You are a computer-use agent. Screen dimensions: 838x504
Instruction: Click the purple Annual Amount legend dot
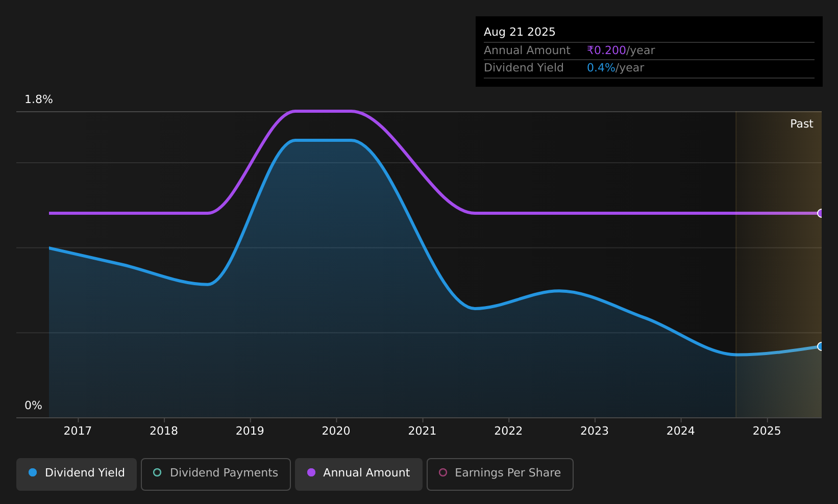[x=311, y=472]
